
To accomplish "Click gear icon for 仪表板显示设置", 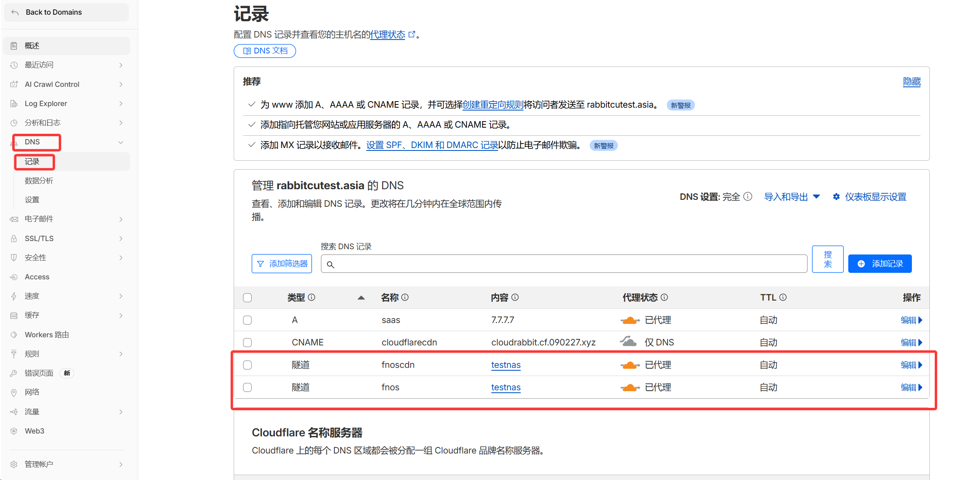I will pyautogui.click(x=836, y=197).
